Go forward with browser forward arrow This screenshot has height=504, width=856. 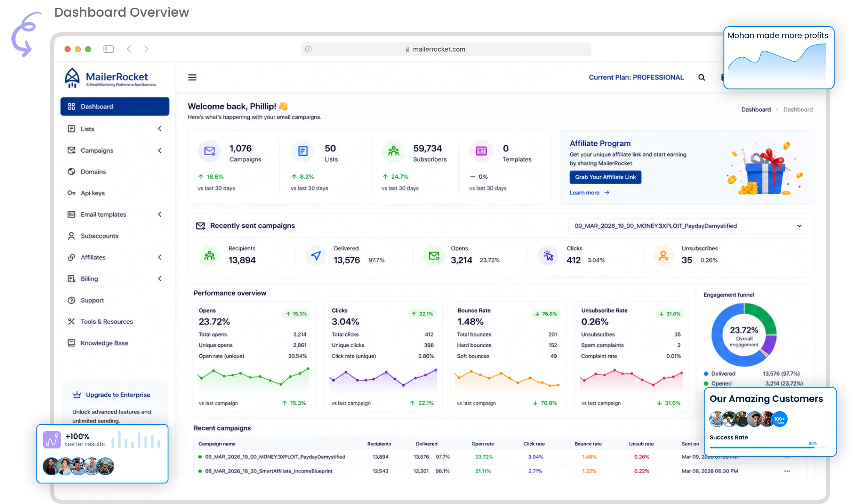click(146, 49)
